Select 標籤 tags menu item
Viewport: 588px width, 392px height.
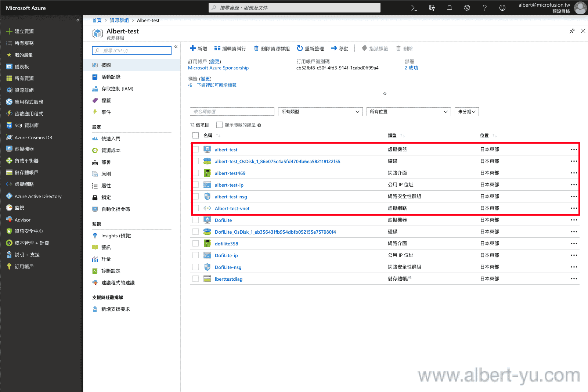[132, 100]
